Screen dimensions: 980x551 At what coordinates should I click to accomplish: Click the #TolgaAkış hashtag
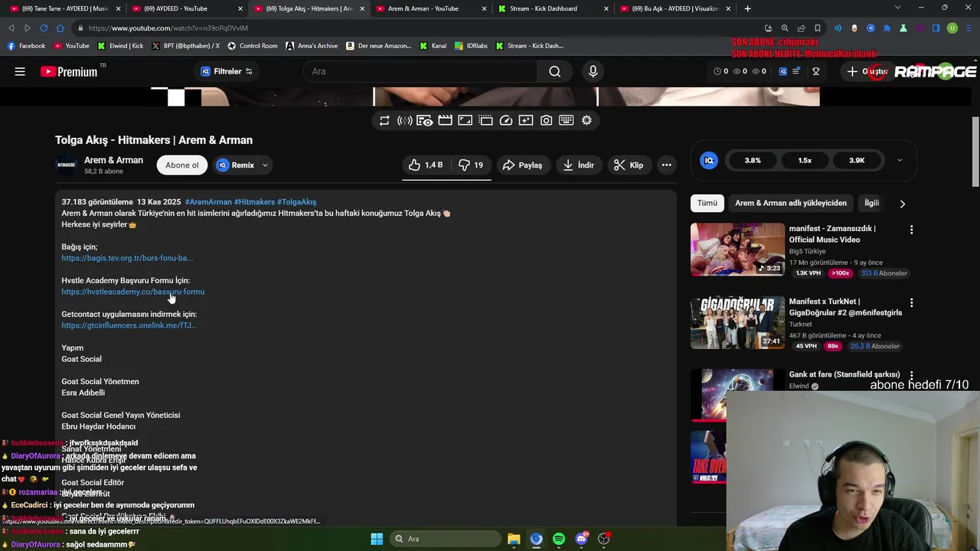point(296,202)
